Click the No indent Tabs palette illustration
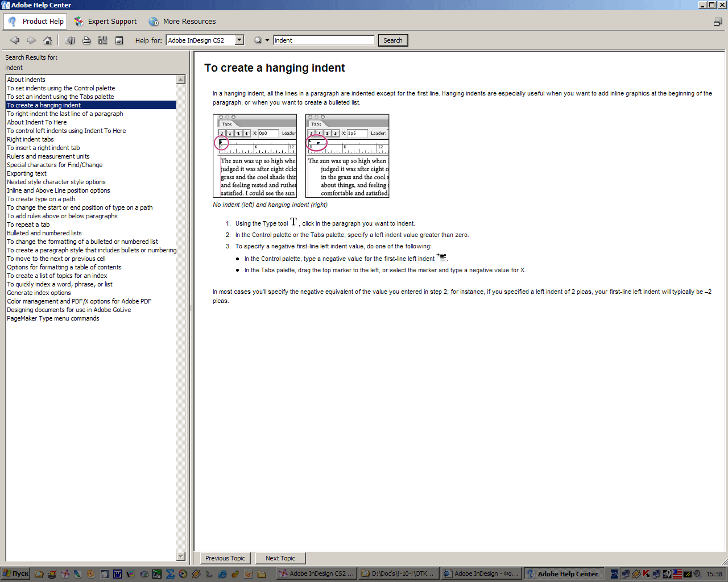The width and height of the screenshot is (728, 582). click(x=255, y=156)
